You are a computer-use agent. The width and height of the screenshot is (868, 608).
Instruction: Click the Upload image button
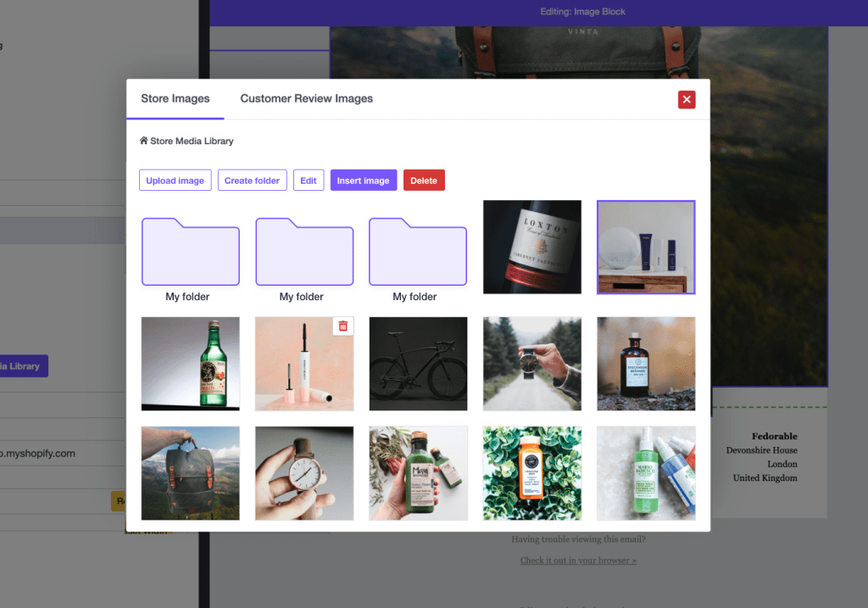175,181
